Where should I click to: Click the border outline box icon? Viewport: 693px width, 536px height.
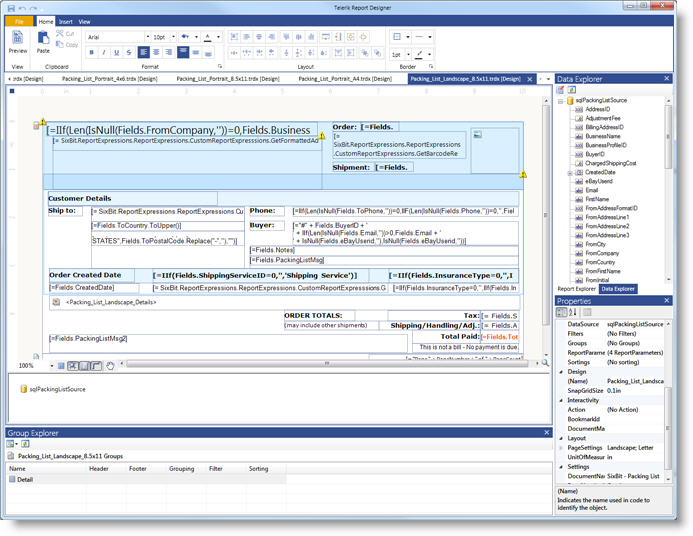(397, 37)
